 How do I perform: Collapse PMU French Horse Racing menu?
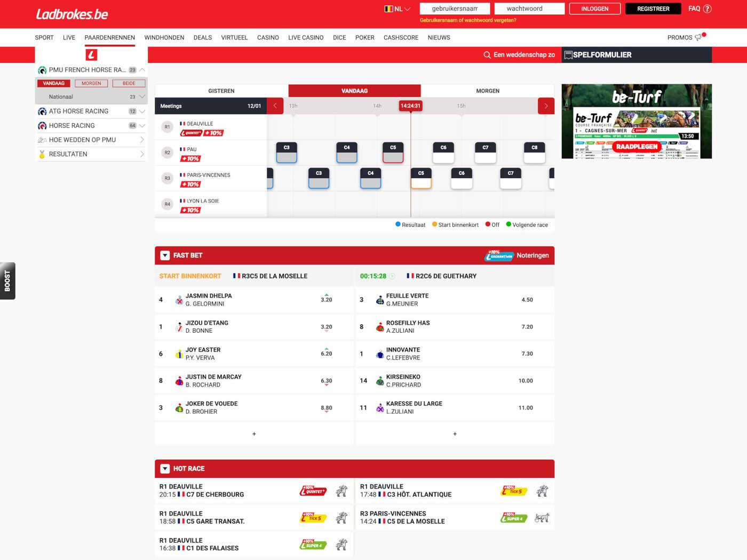tap(142, 70)
